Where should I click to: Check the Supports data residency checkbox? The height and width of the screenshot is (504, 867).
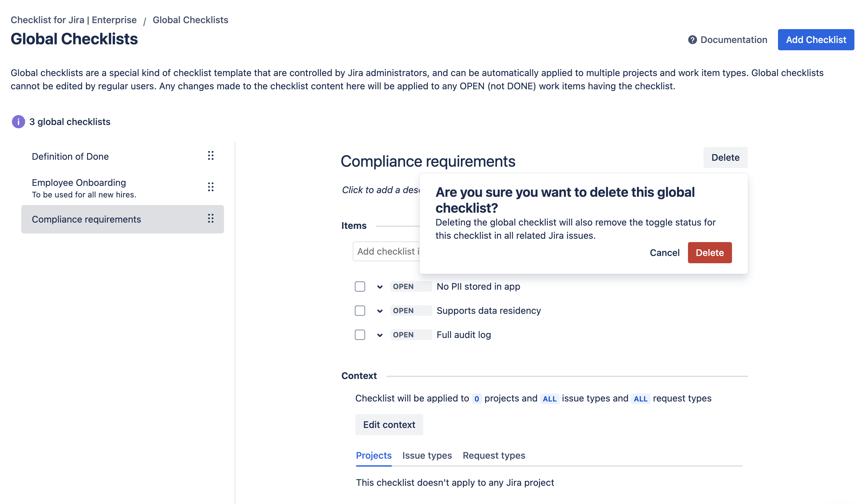(x=359, y=311)
